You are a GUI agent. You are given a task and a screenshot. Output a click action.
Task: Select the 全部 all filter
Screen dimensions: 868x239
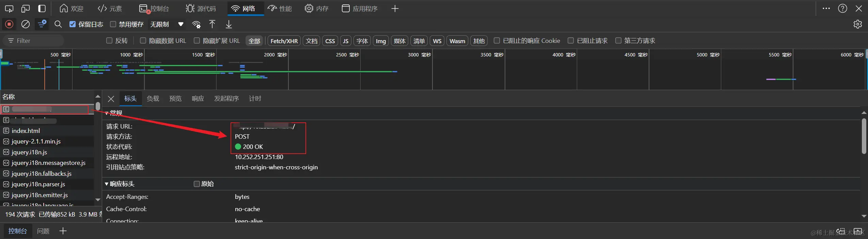[254, 41]
